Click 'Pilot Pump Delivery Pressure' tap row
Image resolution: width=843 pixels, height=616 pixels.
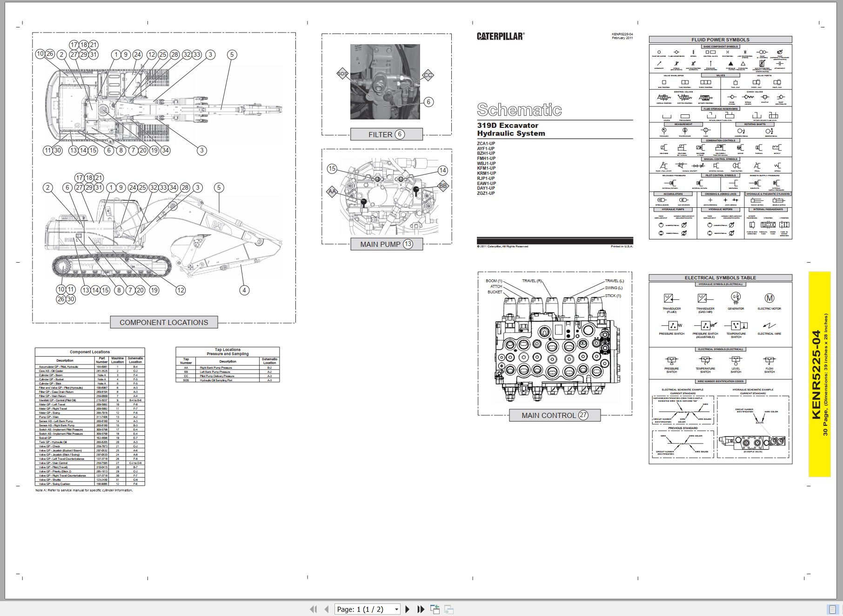coord(227,376)
